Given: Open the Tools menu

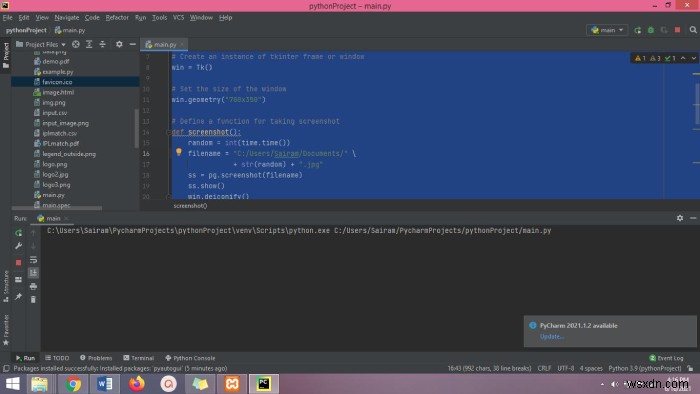Looking at the screenshot, I should click(159, 17).
